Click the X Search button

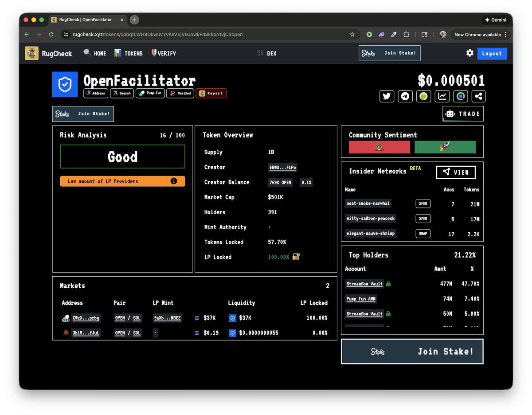point(122,93)
